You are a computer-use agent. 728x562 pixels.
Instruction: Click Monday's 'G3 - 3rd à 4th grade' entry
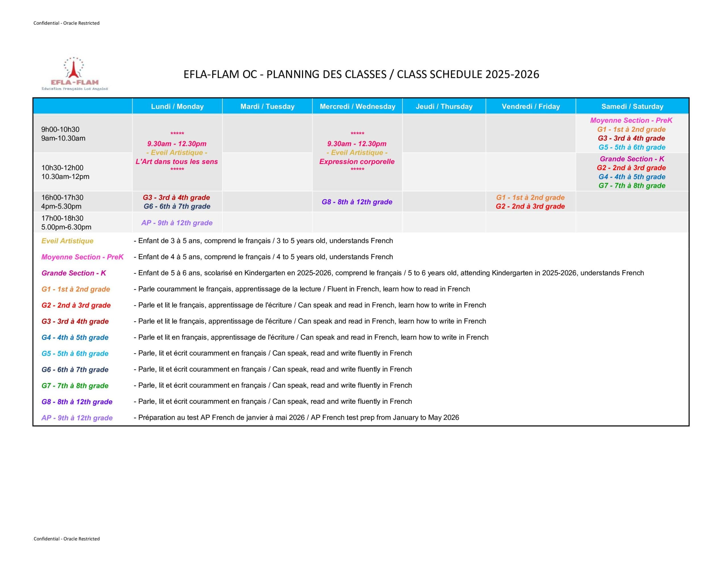tap(176, 197)
